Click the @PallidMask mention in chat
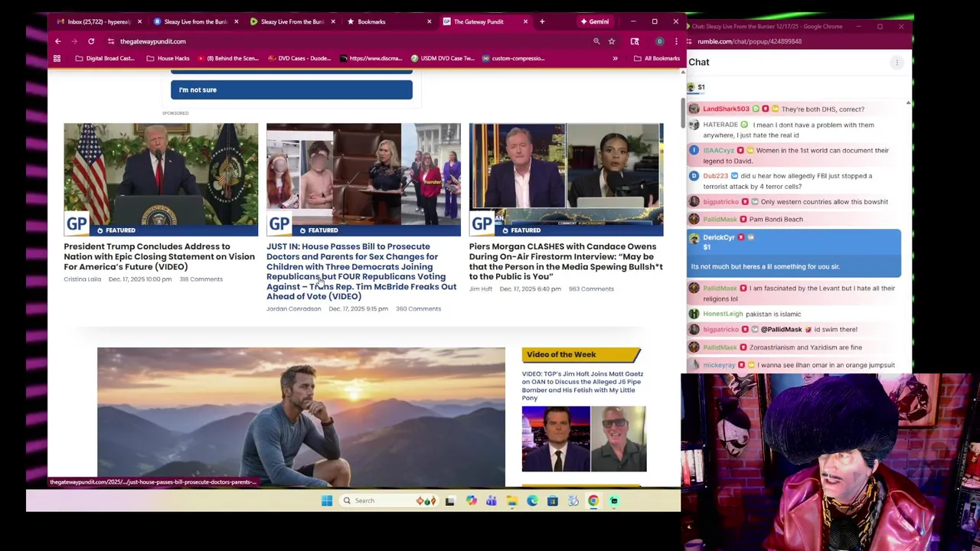Viewport: 980px width, 551px height. (781, 330)
